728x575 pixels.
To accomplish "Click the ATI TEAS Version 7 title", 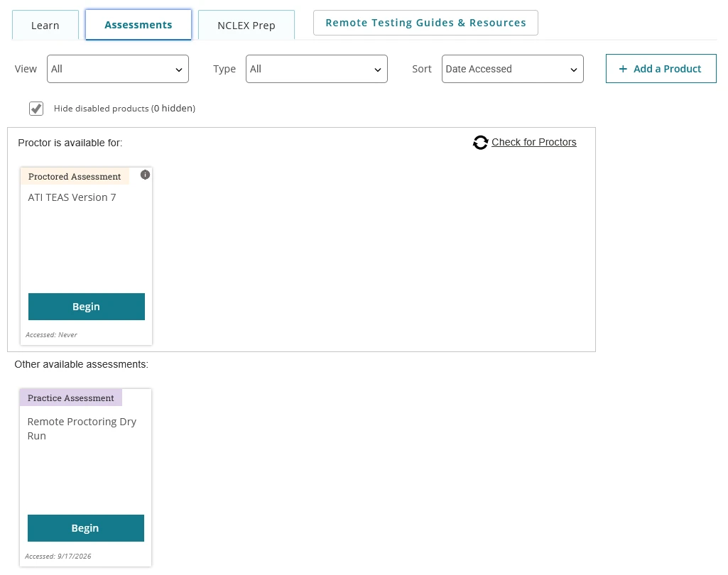I will point(72,197).
